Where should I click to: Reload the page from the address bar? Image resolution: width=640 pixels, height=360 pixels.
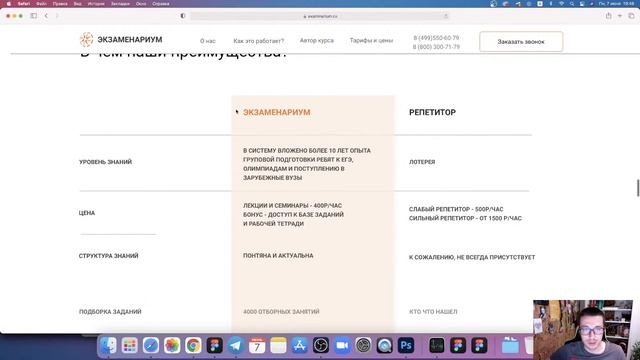click(446, 16)
